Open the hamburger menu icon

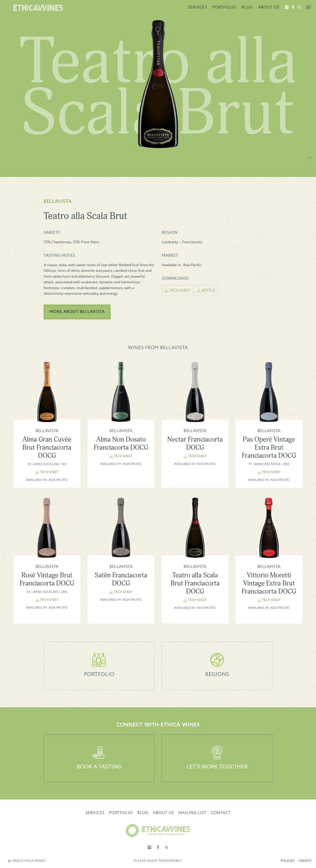pos(308,7)
